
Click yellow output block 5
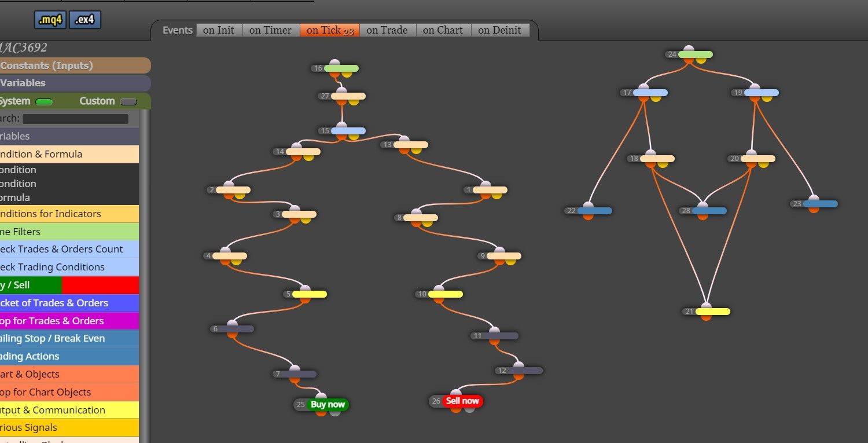coord(310,294)
